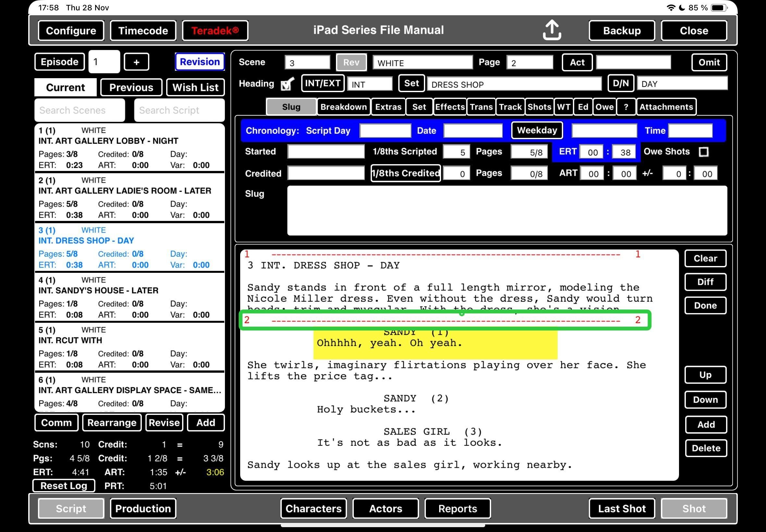Open the INT/EXT selector
Screen dimensions: 766x532
click(x=323, y=83)
